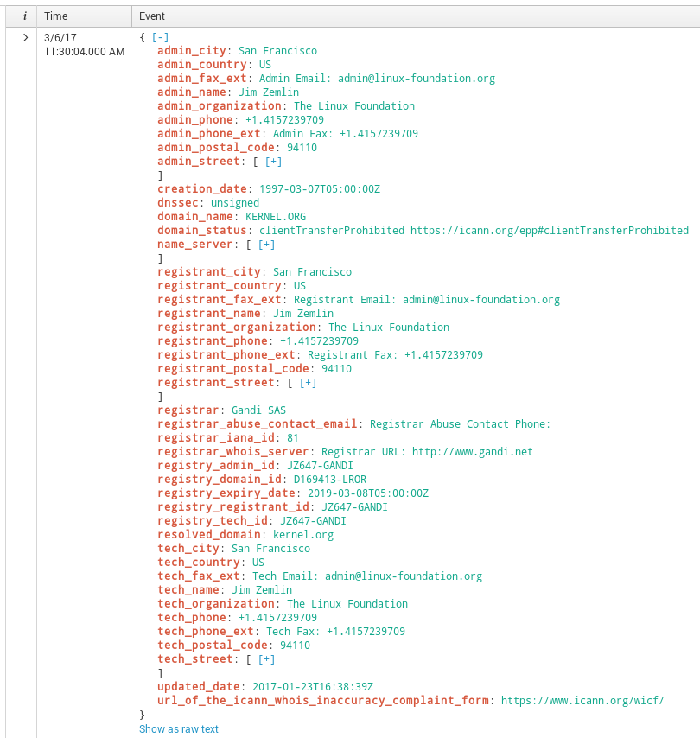Image resolution: width=700 pixels, height=738 pixels.
Task: Click the creation_date field key
Action: point(202,189)
